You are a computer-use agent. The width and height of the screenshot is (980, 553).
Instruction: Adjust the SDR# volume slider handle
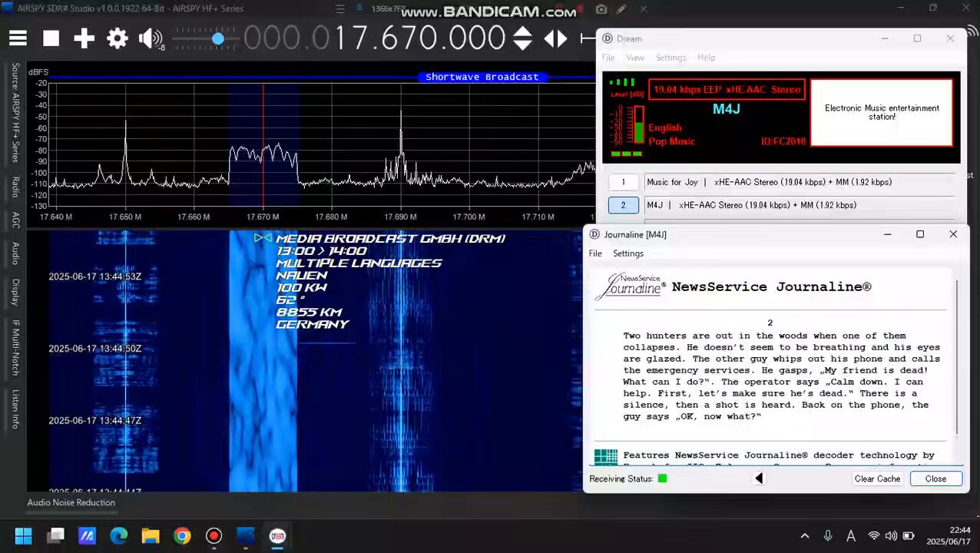click(x=218, y=38)
